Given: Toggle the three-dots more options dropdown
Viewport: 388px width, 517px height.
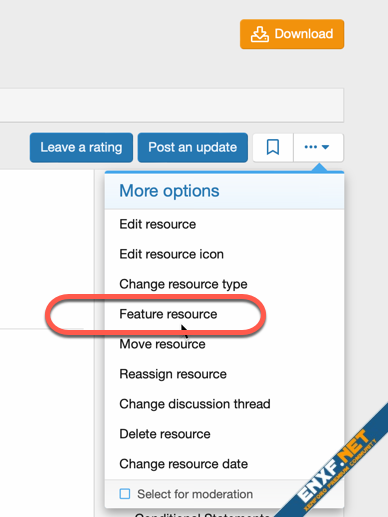Looking at the screenshot, I should pyautogui.click(x=318, y=147).
